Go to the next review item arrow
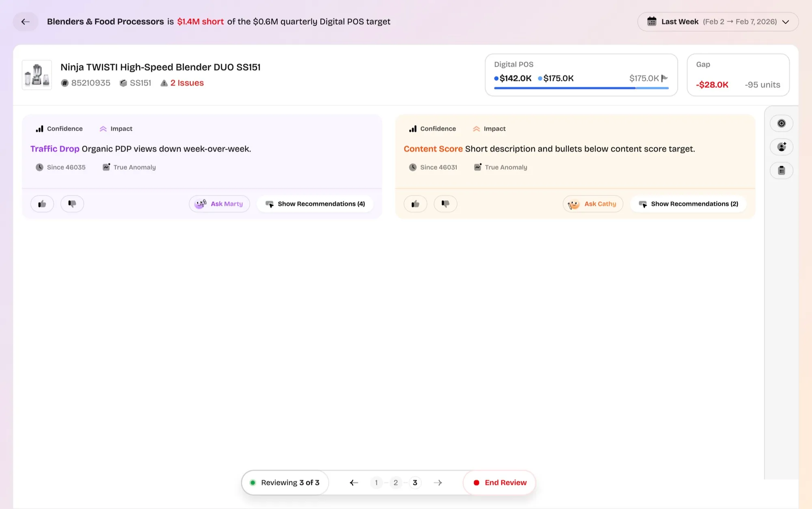This screenshot has width=812, height=509. click(x=438, y=483)
